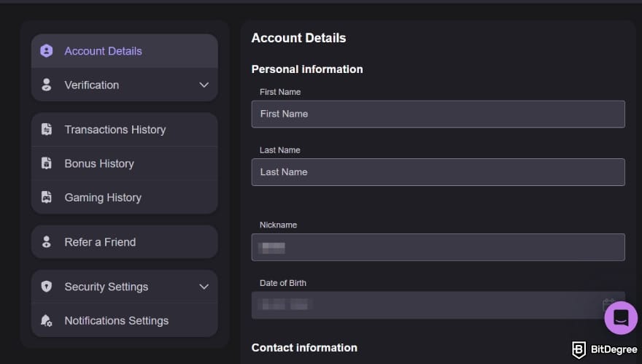Open the Date of Birth calendar icon
The width and height of the screenshot is (642, 364).
pos(608,305)
